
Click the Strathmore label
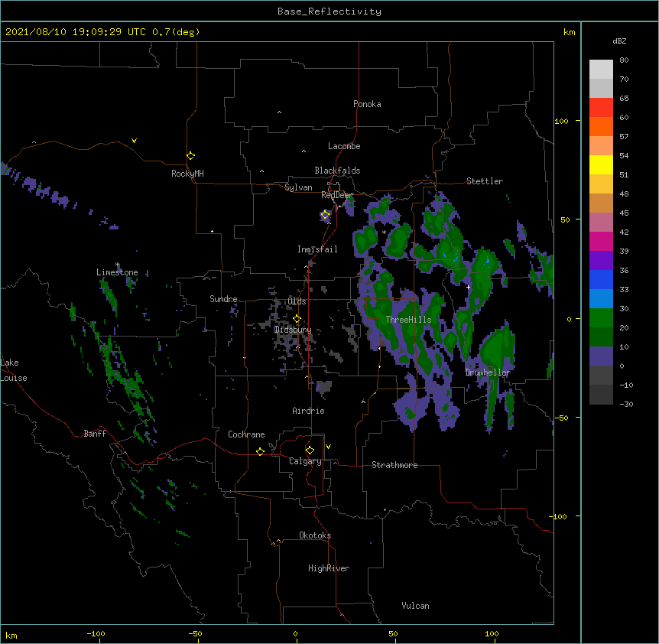[394, 465]
